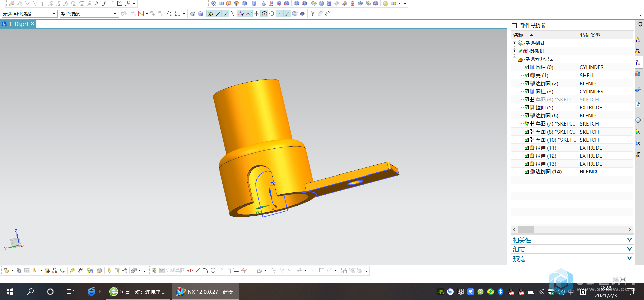Uncheck the 拉伸 (5) feature checkbox
The height and width of the screenshot is (300, 644).
click(527, 107)
